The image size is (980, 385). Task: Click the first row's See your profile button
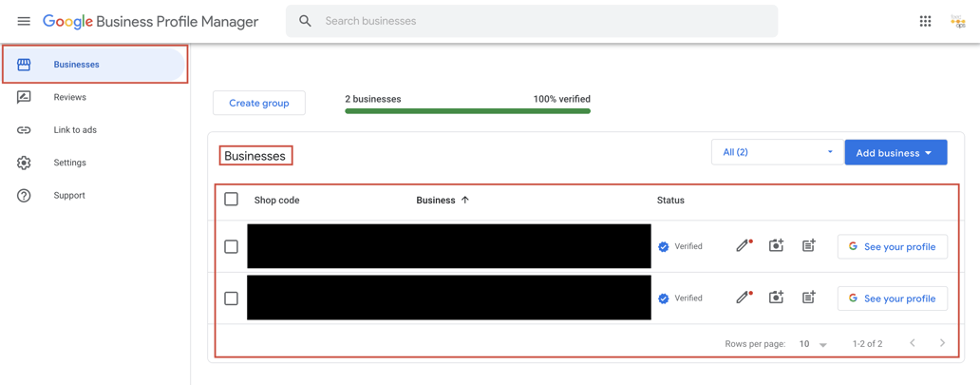(893, 246)
